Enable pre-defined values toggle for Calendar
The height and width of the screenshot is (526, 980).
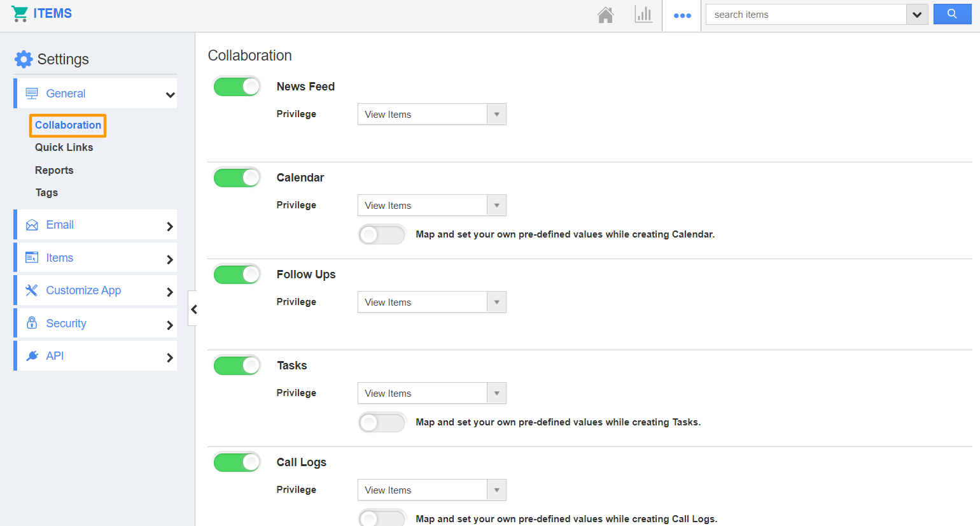coord(382,234)
